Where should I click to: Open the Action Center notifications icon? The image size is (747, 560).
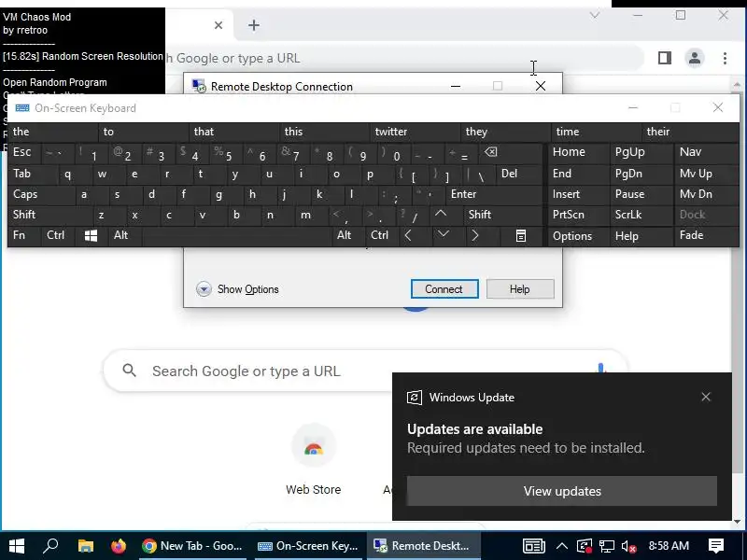pos(716,546)
